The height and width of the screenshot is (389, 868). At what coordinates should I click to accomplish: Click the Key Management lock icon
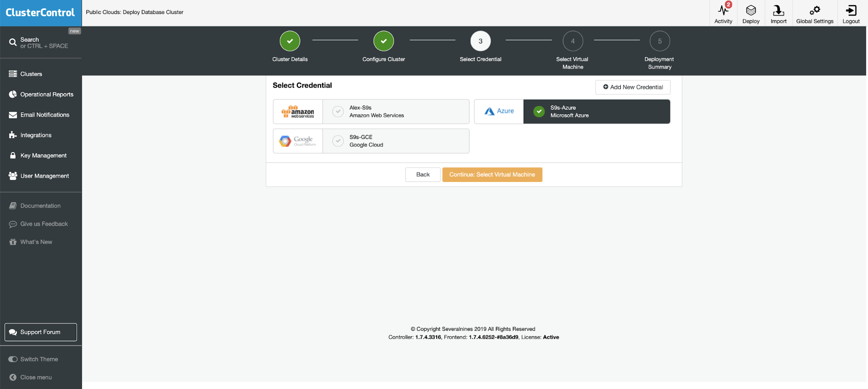(13, 155)
